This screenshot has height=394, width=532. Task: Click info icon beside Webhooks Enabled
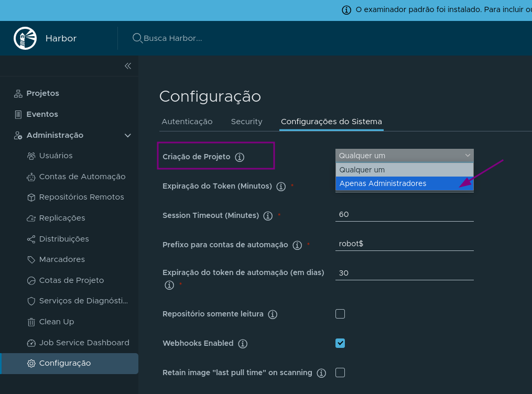pyautogui.click(x=242, y=344)
